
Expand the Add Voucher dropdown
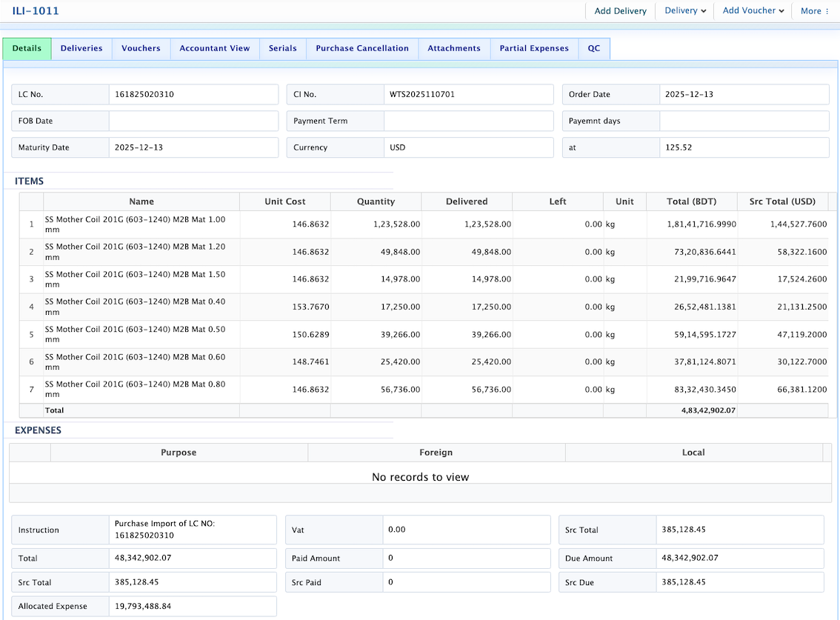coord(753,10)
